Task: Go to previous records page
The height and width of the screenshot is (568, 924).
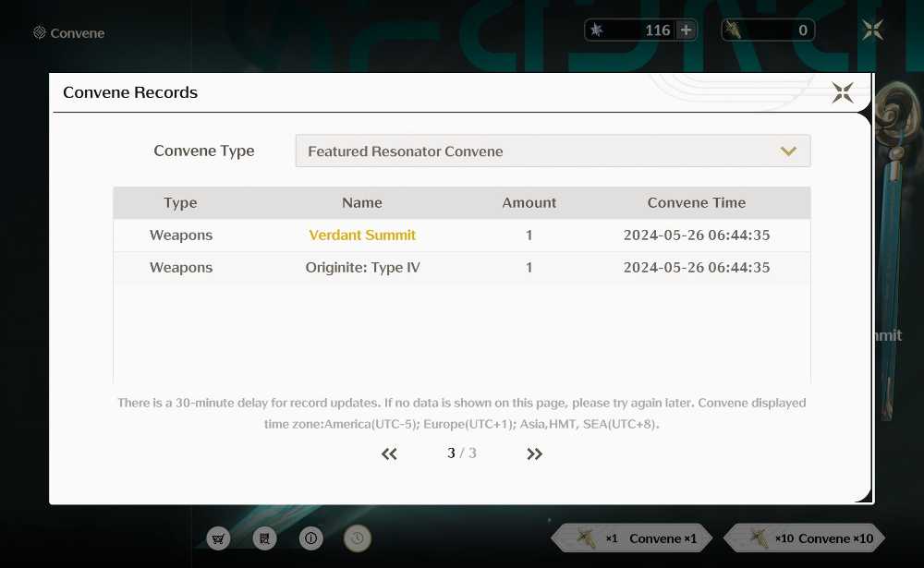Action: tap(389, 453)
